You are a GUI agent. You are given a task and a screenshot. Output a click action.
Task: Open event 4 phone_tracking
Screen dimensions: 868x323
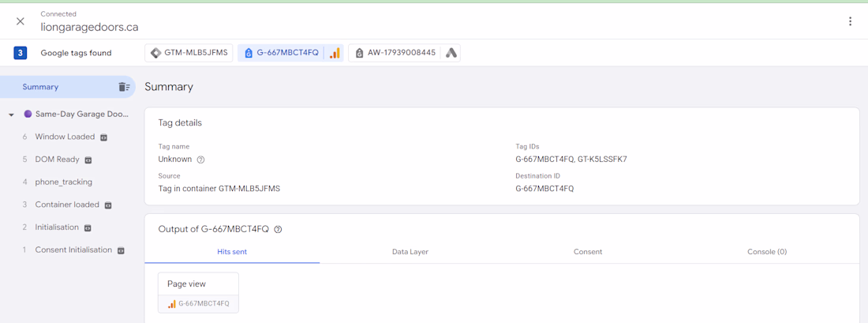(x=64, y=182)
